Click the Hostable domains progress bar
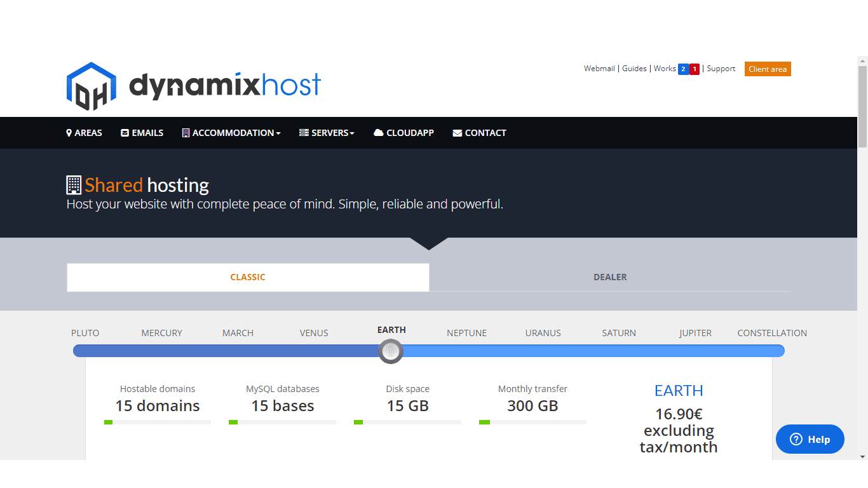The image size is (868, 488). pos(158,422)
